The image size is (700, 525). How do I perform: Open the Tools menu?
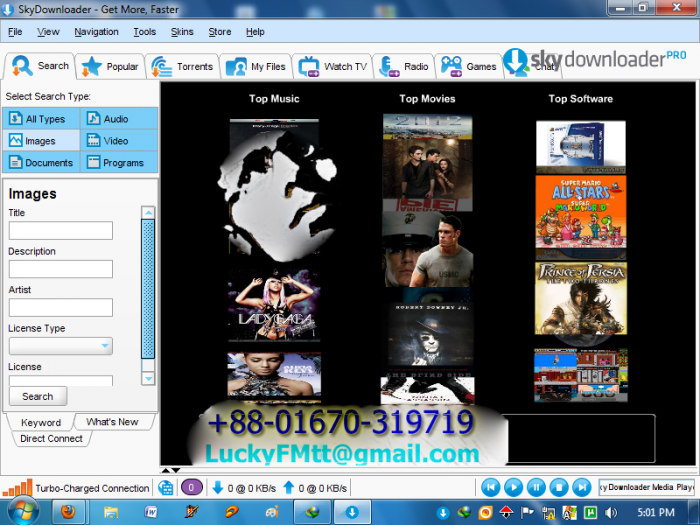(x=144, y=32)
